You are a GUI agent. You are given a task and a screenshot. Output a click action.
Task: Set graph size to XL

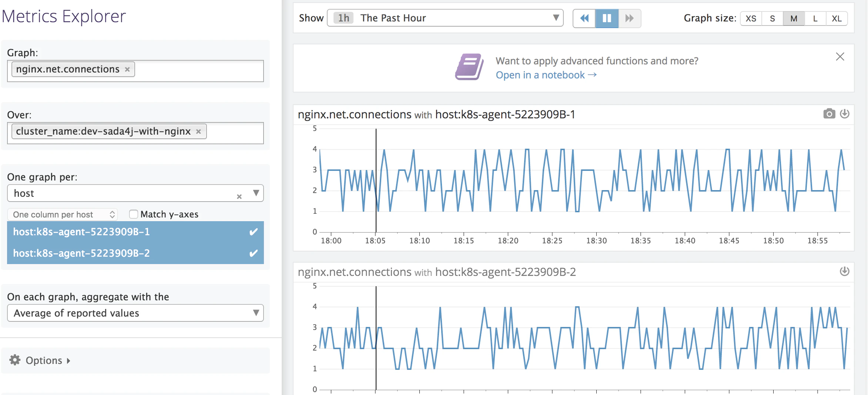(837, 18)
